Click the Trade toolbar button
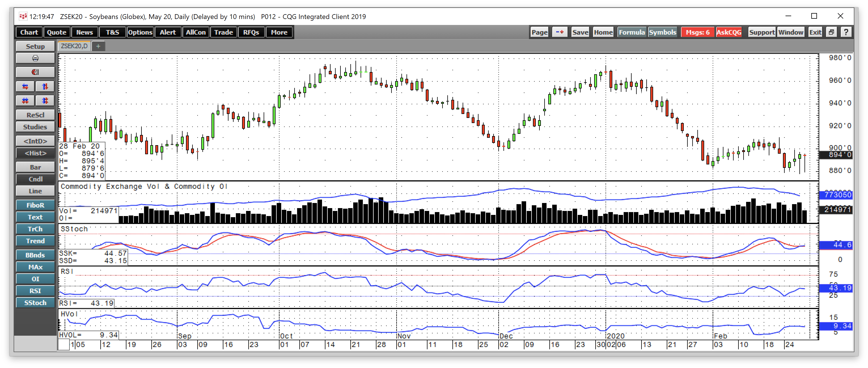 [x=224, y=32]
